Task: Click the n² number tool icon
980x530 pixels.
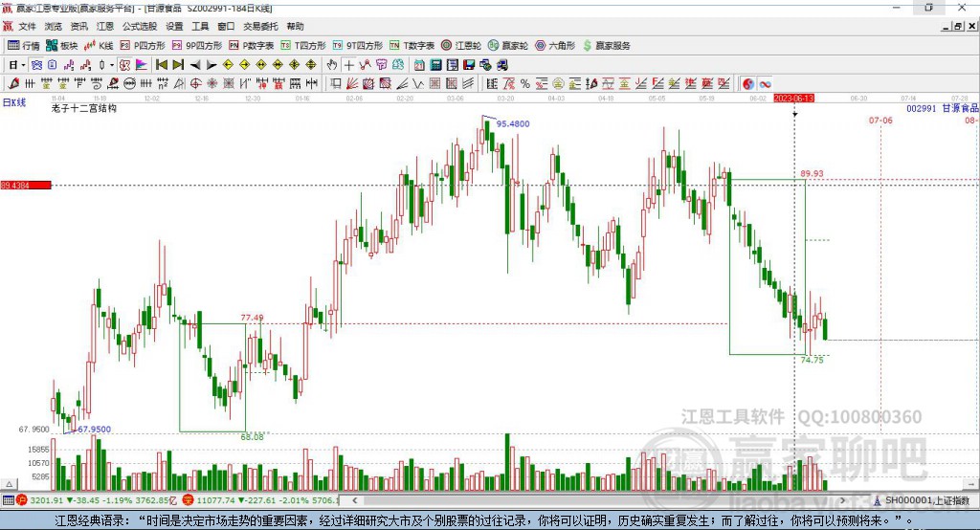Action: [x=163, y=84]
